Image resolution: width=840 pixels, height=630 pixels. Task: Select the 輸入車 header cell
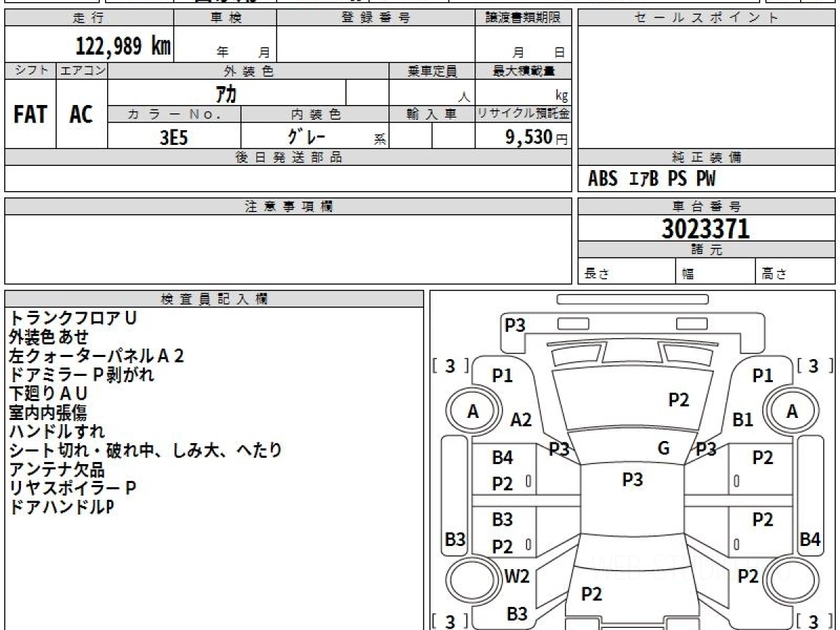point(432,114)
